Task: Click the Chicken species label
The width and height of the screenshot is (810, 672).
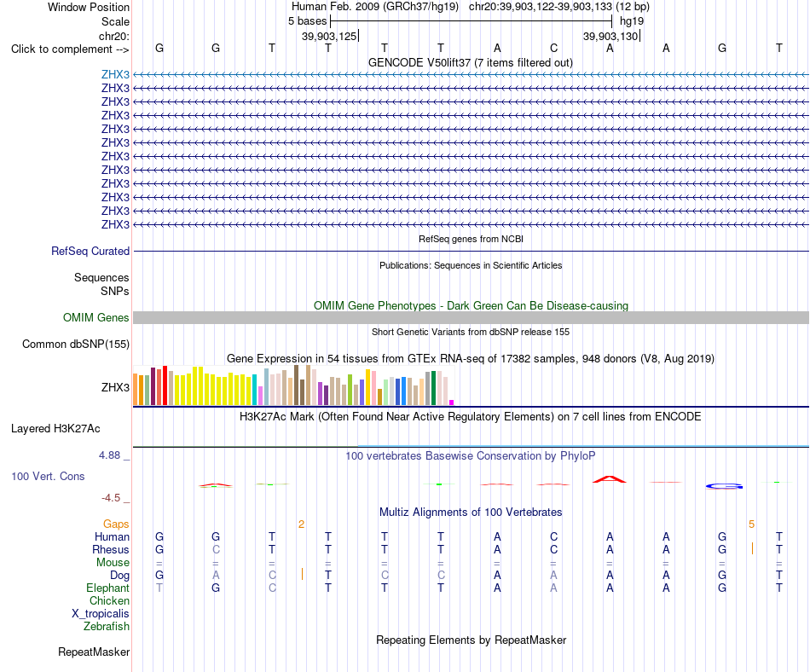Action: [x=109, y=600]
